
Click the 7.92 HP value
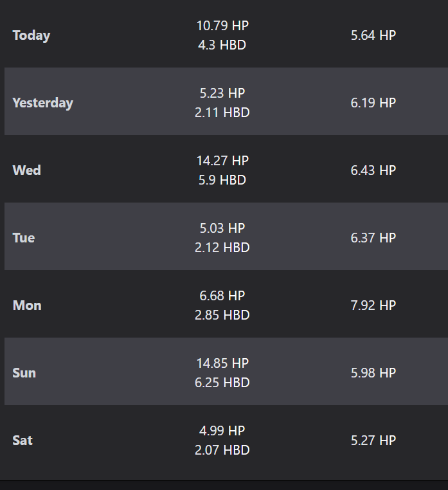[x=373, y=305]
